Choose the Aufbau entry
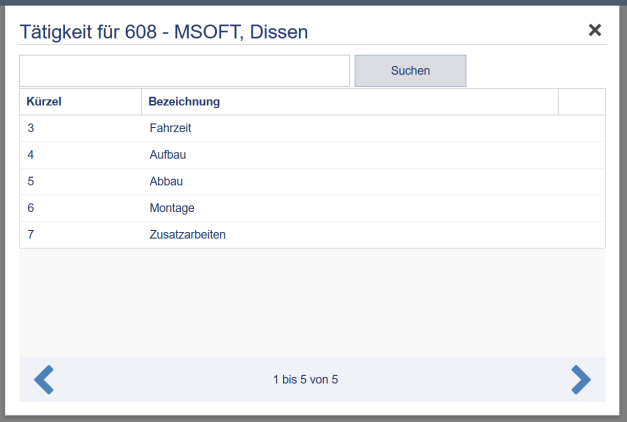 167,155
